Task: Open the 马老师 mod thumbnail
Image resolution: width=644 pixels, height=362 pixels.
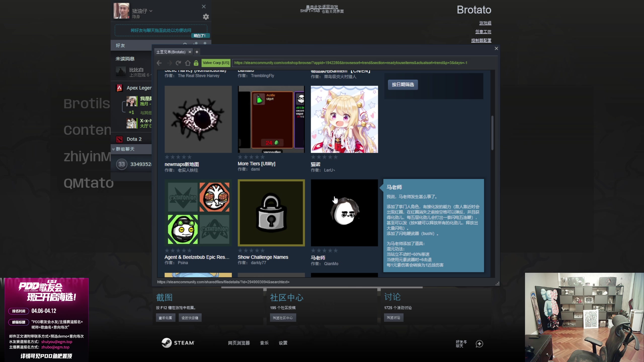Action: coord(344,213)
